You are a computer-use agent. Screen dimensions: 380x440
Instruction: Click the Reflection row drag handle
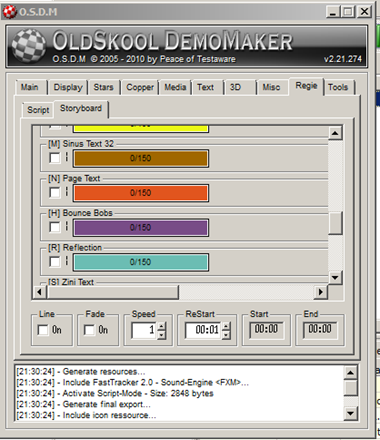(x=66, y=261)
